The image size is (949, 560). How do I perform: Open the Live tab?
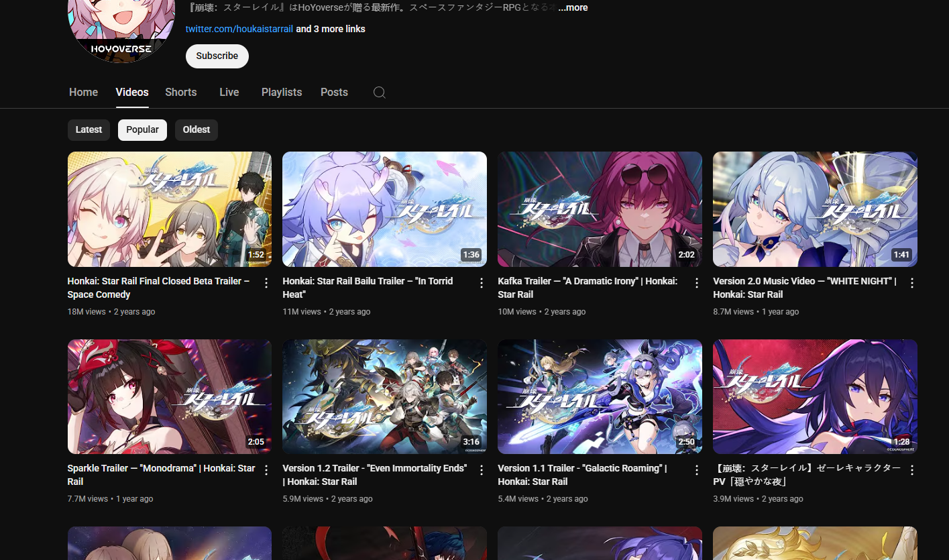[229, 93]
